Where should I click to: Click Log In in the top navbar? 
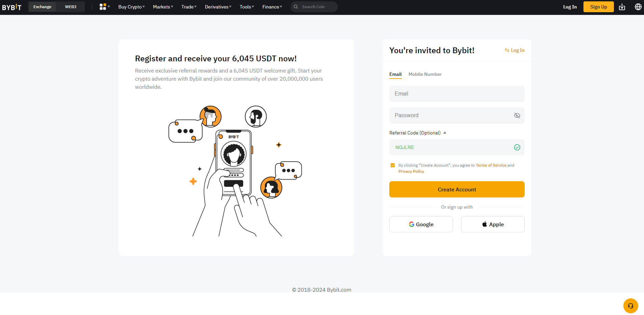570,7
